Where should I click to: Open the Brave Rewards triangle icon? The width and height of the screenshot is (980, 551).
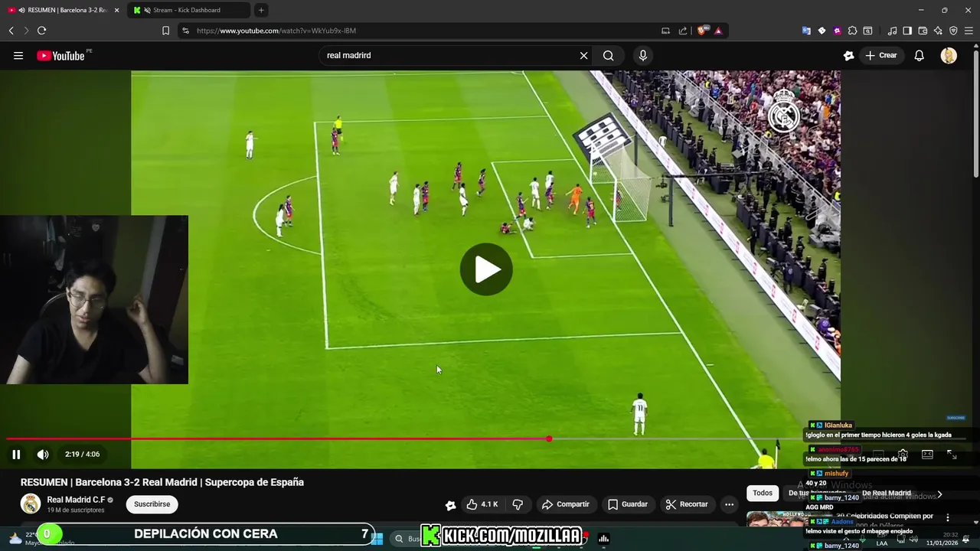click(718, 31)
